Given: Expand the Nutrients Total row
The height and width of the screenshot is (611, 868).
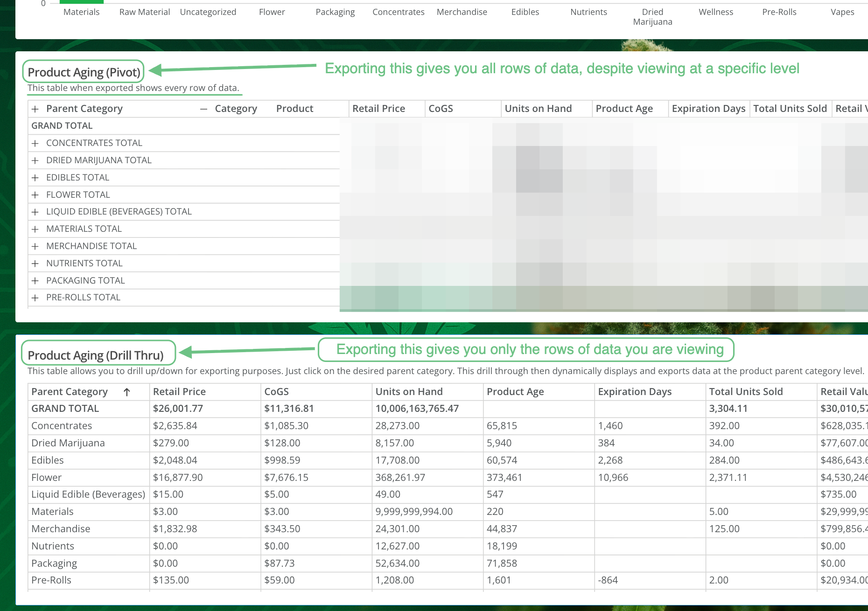Looking at the screenshot, I should click(35, 264).
